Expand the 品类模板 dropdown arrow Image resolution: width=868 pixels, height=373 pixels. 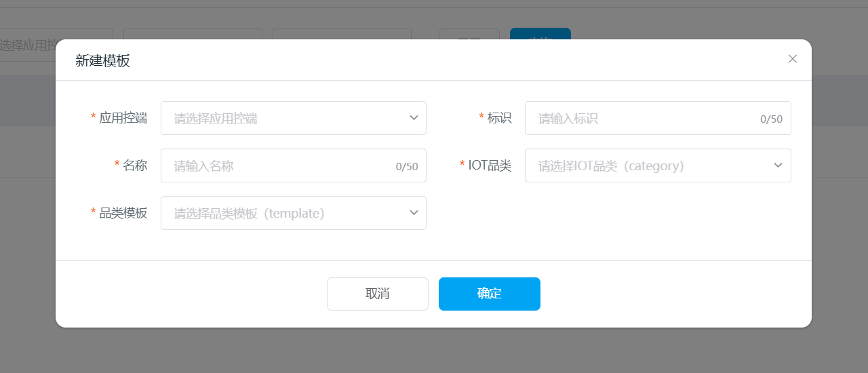(414, 213)
